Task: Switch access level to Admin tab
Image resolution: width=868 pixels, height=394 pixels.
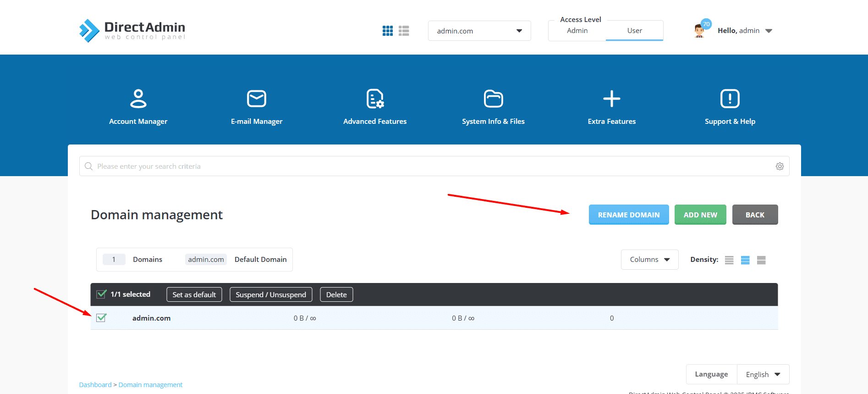Action: 577,31
